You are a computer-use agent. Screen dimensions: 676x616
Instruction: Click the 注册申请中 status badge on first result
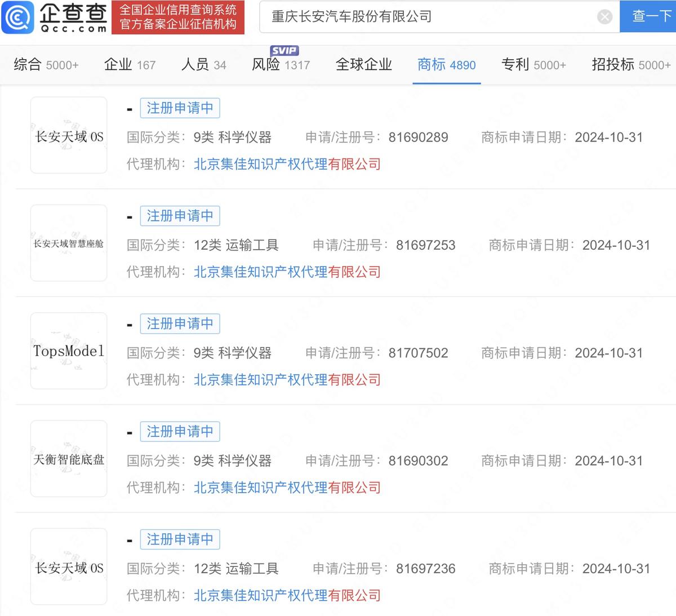click(x=180, y=108)
